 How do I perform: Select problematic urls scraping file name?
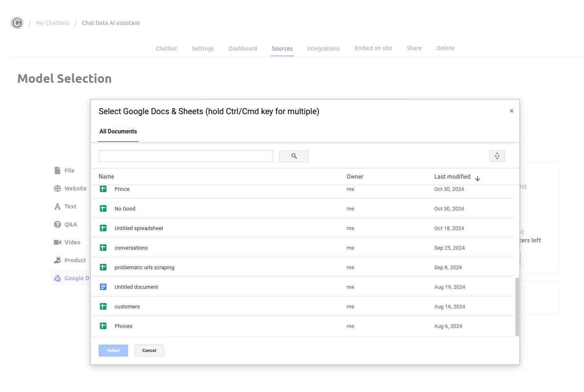coord(144,268)
